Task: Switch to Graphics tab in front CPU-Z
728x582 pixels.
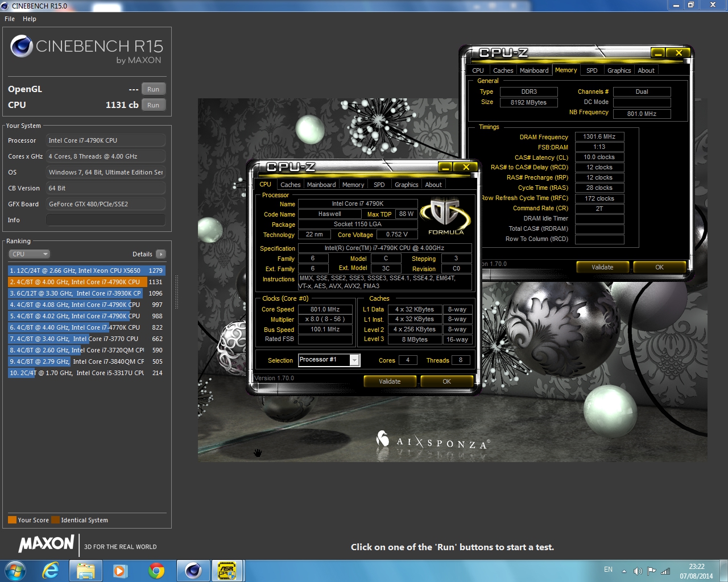Action: [x=407, y=185]
